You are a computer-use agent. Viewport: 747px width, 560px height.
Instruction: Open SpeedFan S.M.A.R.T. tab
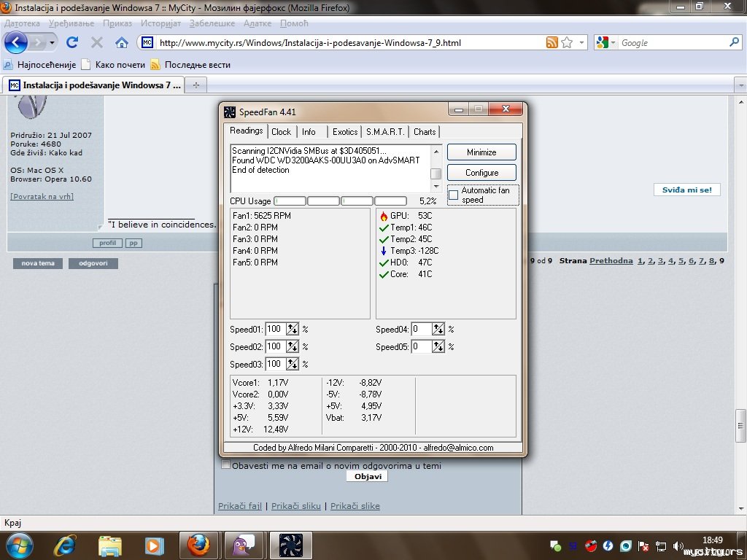[x=385, y=132]
